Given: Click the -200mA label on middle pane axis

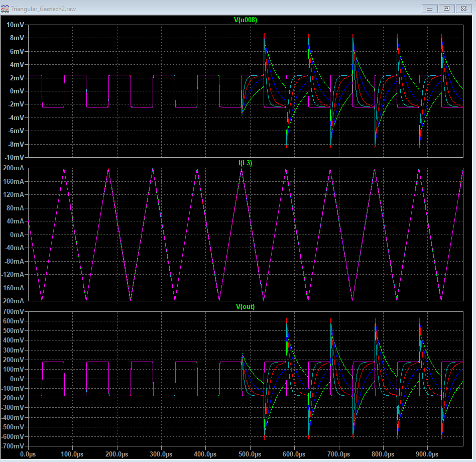Looking at the screenshot, I should [13, 301].
